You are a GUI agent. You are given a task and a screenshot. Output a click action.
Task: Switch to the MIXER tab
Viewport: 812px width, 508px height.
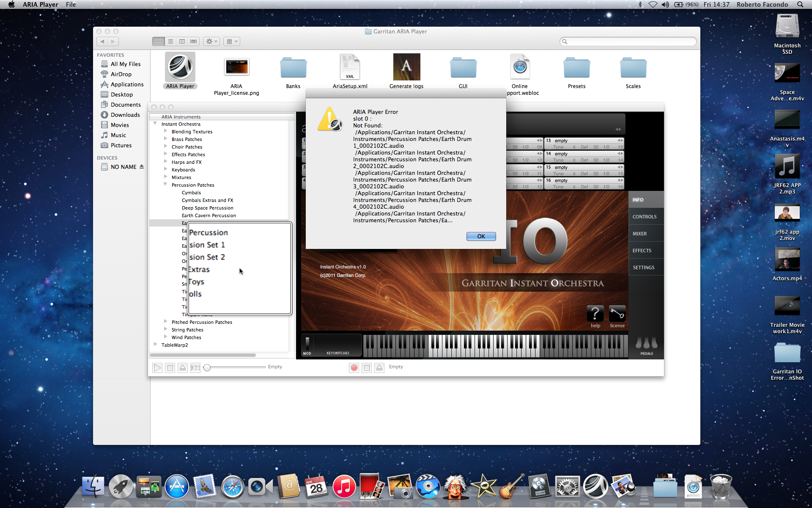click(639, 234)
